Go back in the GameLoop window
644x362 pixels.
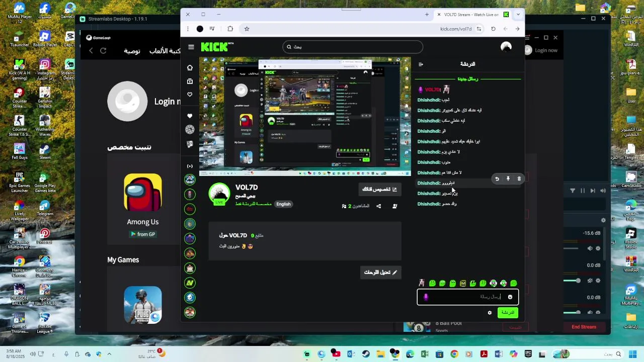[91, 51]
